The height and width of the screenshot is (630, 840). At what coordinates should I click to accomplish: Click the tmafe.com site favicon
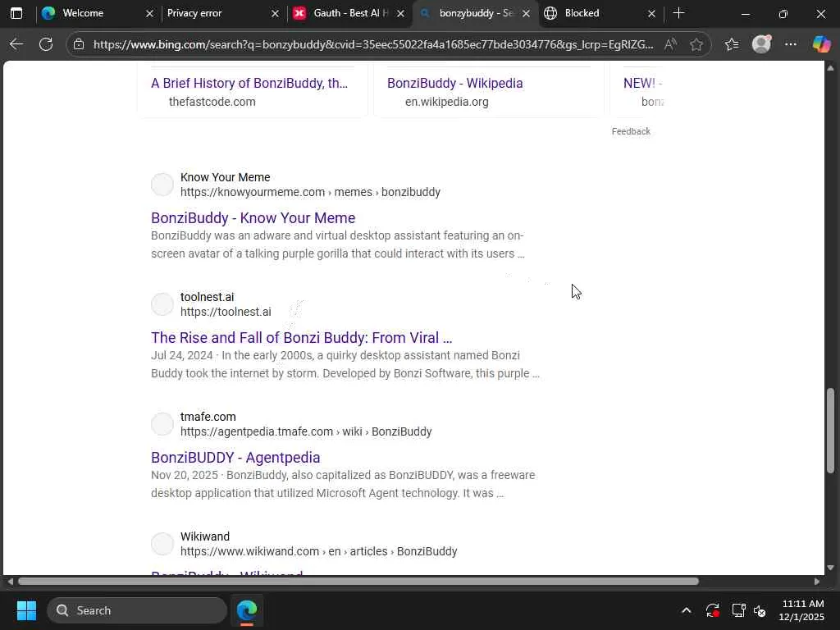[x=162, y=424]
